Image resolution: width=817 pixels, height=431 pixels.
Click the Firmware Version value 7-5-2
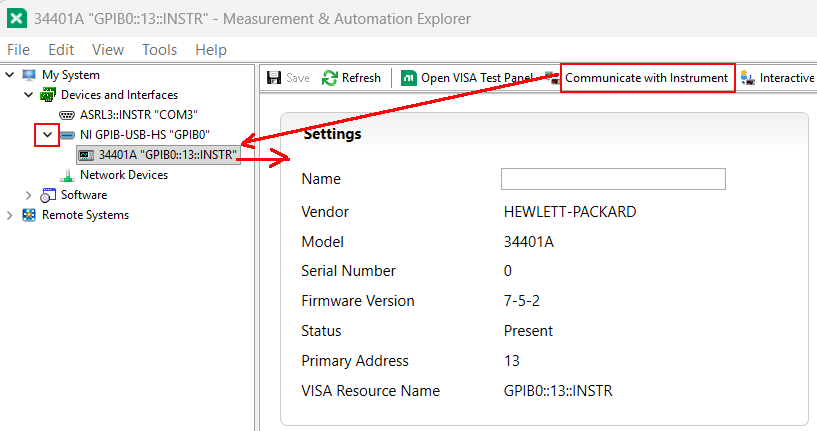(522, 301)
